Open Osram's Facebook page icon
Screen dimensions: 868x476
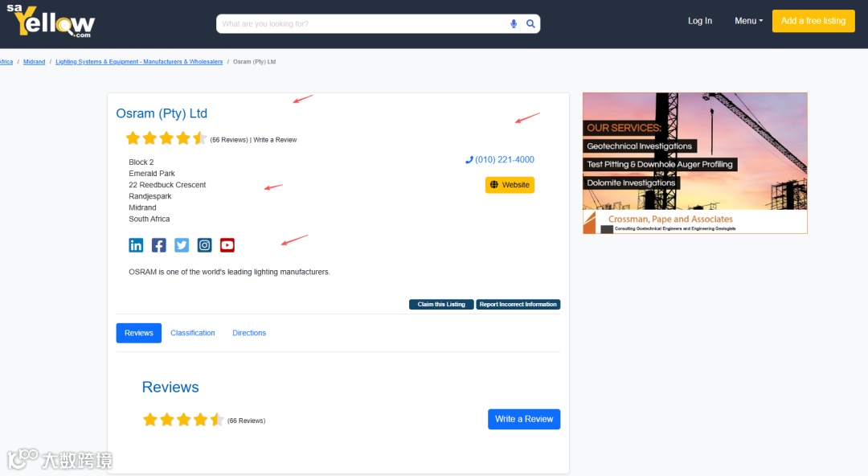click(x=159, y=245)
